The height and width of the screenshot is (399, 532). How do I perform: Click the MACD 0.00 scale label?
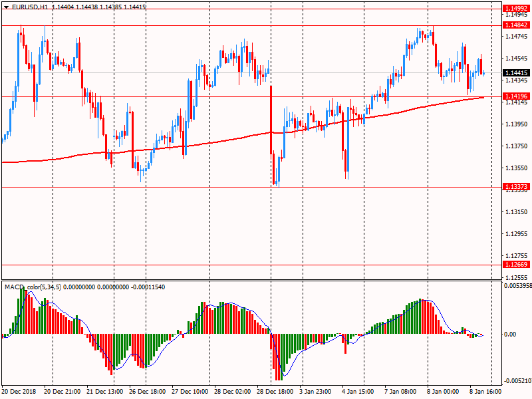click(x=511, y=334)
